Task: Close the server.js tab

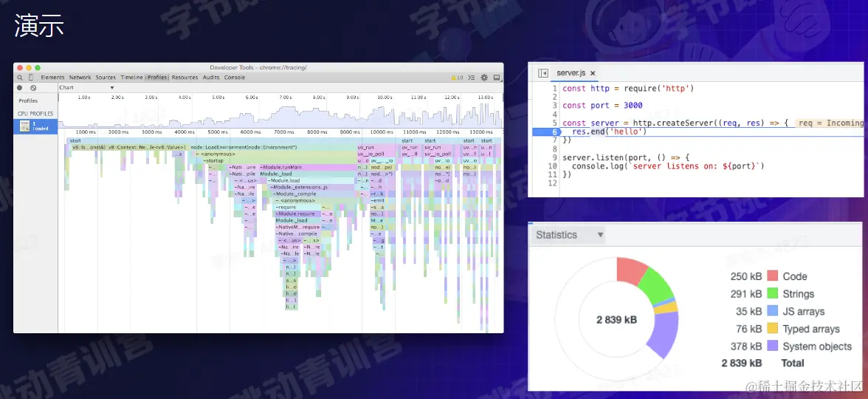Action: (592, 73)
